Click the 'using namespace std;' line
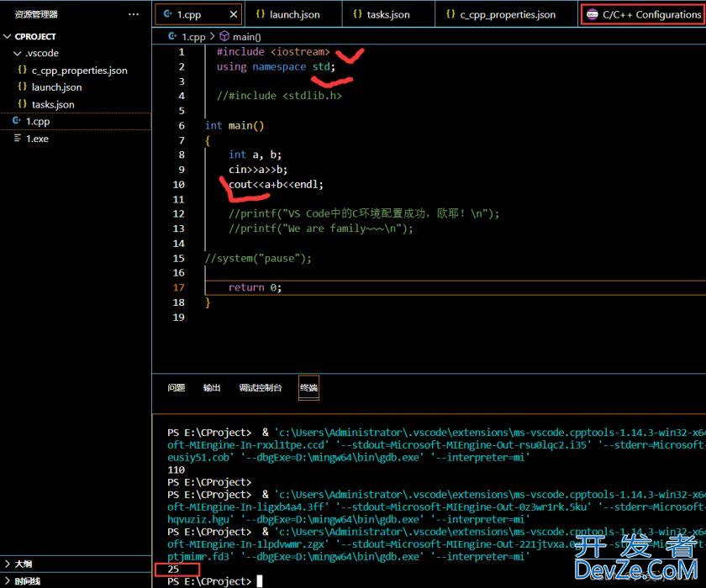Viewport: 706px width, 588px height. (276, 67)
